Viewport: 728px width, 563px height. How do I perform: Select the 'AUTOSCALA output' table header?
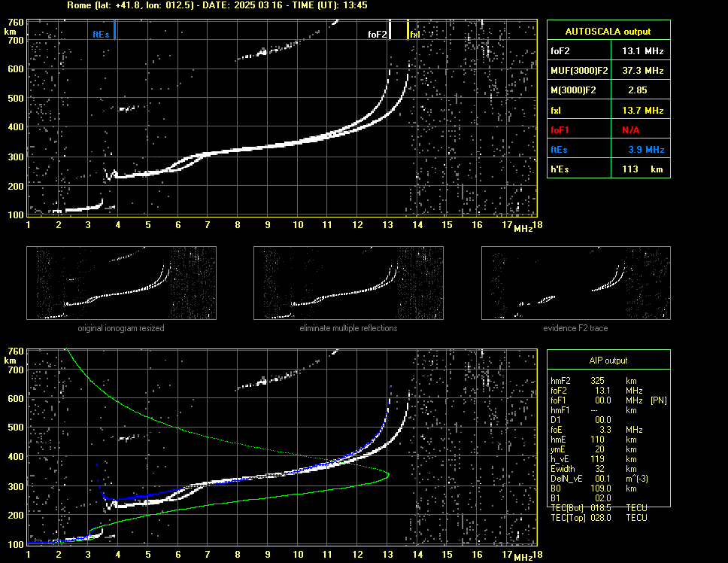608,32
